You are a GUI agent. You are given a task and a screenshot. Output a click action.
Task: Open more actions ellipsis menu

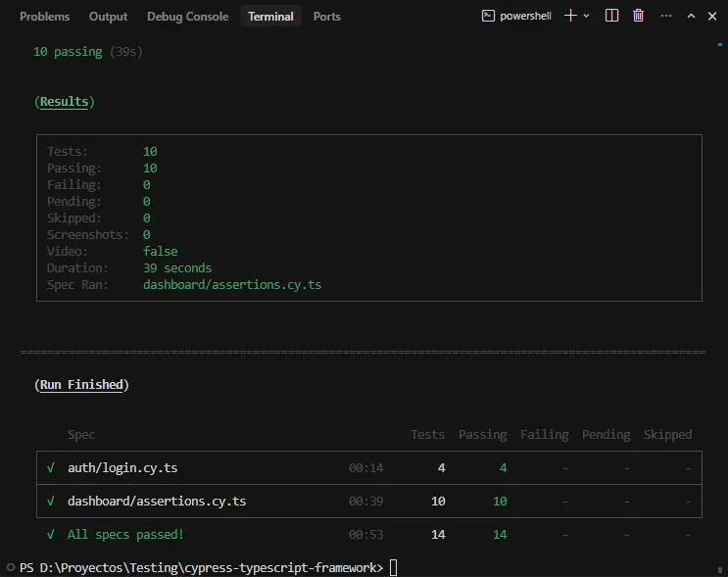[666, 16]
